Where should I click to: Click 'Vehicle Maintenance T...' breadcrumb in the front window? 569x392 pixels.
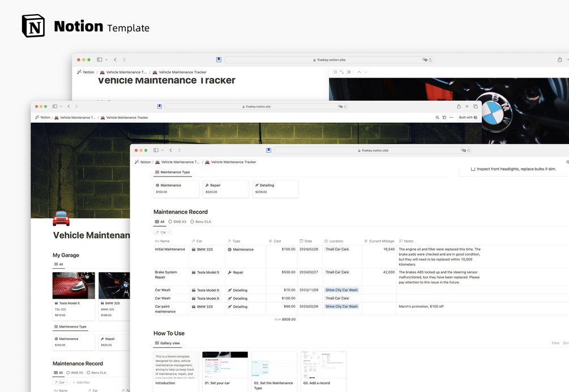(x=177, y=162)
